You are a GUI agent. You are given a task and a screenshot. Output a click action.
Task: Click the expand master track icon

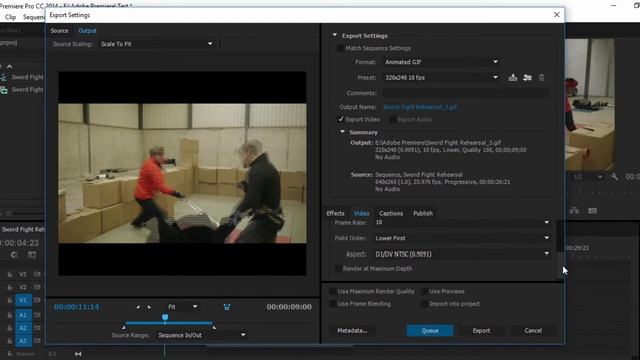click(78, 354)
